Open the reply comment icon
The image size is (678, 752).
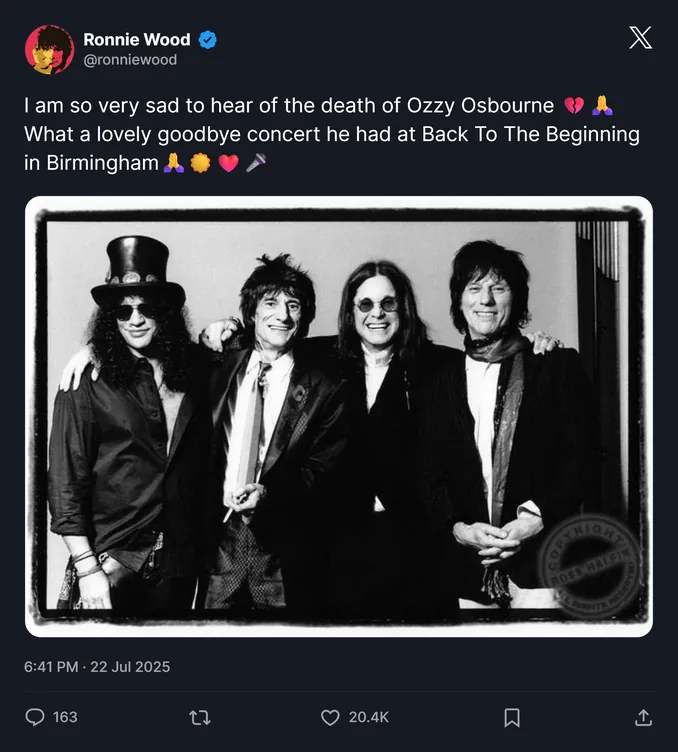(35, 717)
